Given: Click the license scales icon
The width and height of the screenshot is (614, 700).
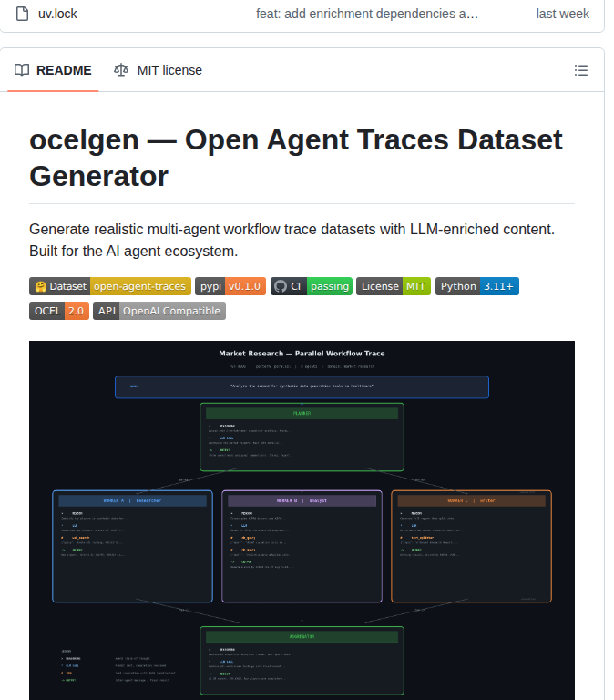Looking at the screenshot, I should coord(121,70).
